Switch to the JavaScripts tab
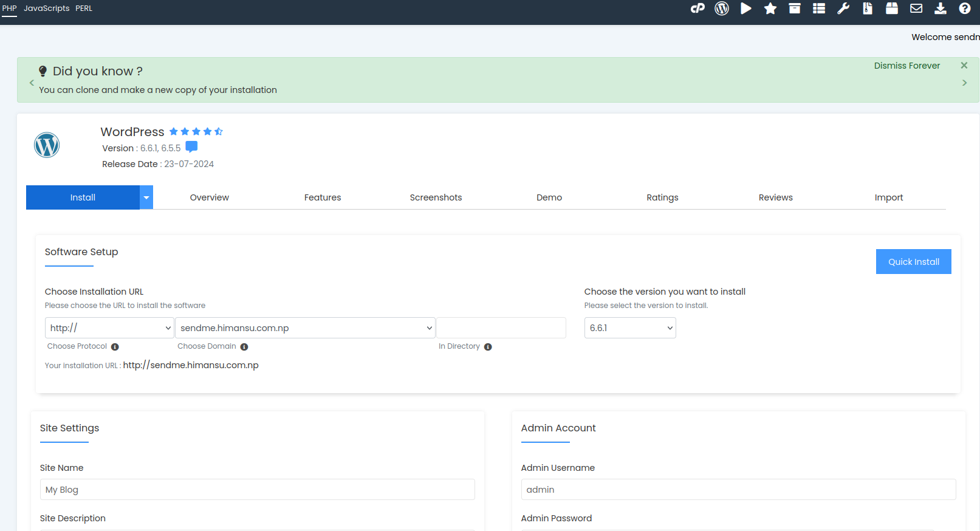The width and height of the screenshot is (980, 531). (47, 9)
